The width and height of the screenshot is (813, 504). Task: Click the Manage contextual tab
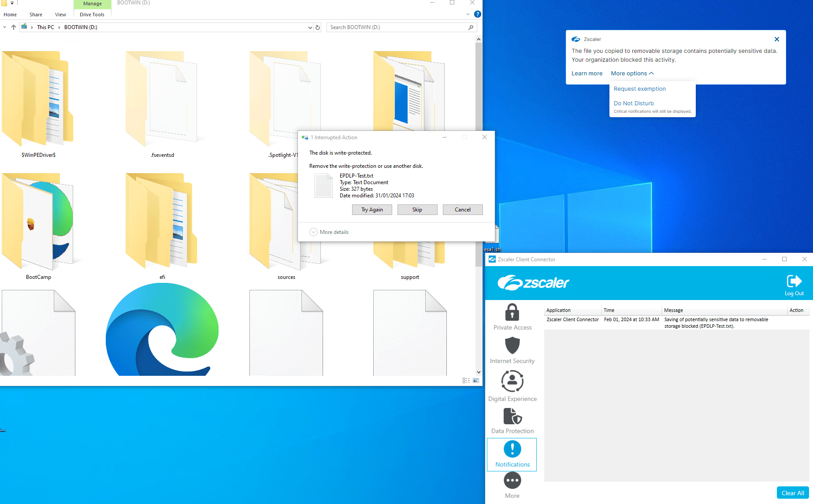click(92, 4)
